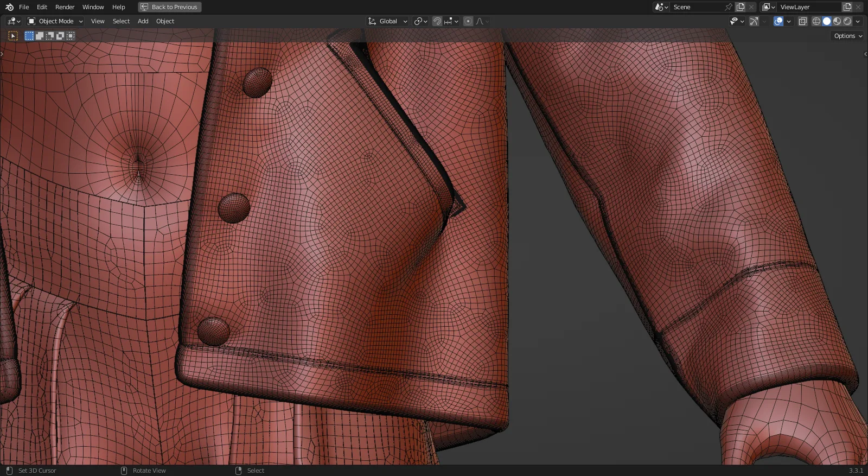Open the pivot point dropdown
This screenshot has width=868, height=476.
pyautogui.click(x=420, y=21)
